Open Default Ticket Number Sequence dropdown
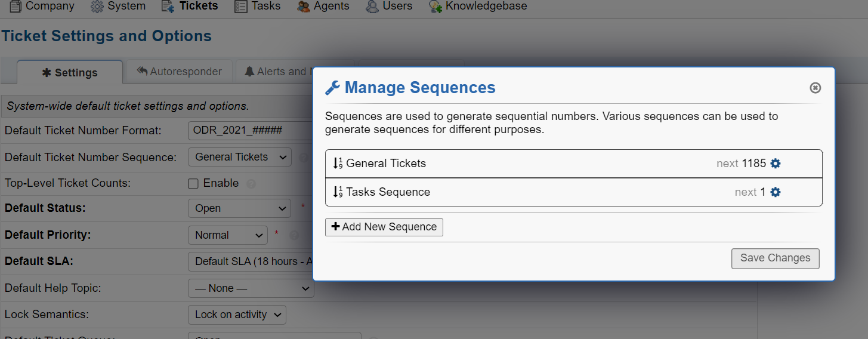 click(x=239, y=158)
